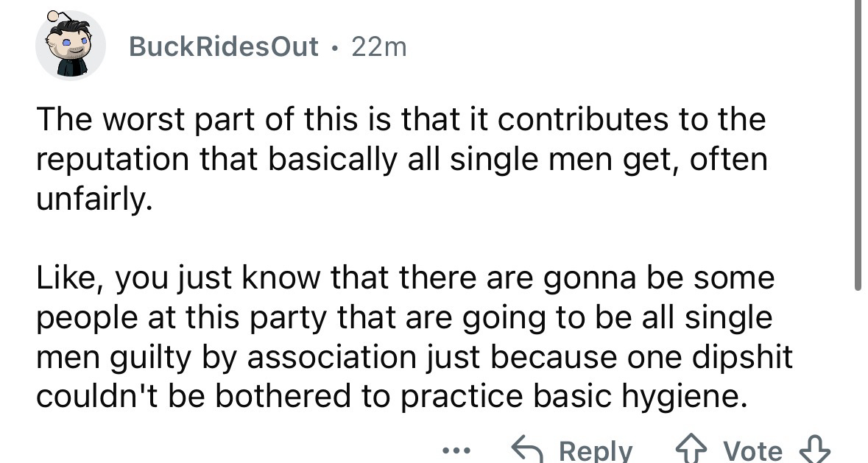Click the 22m timestamp

[378, 47]
